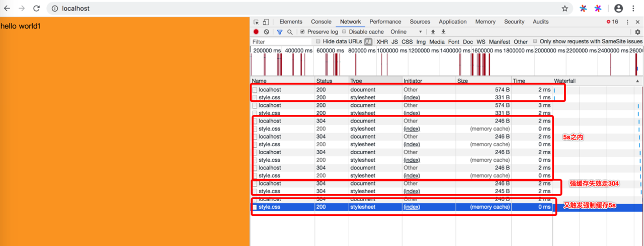
Task: Open network search with magnifier icon
Action: (290, 32)
